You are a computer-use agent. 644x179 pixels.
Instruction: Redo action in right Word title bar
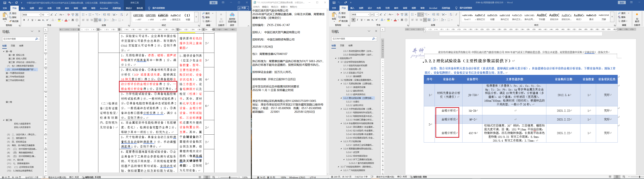coord(346,3)
